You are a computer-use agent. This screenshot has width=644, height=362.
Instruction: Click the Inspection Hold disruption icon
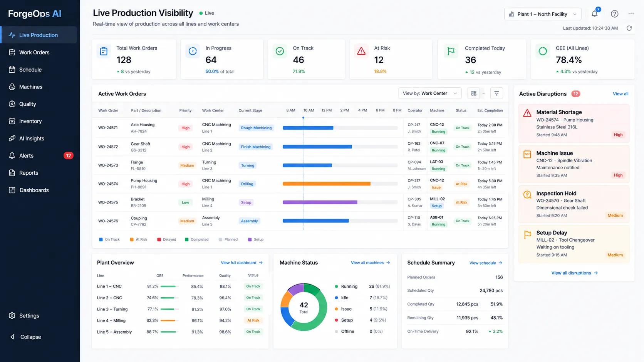[x=527, y=195]
